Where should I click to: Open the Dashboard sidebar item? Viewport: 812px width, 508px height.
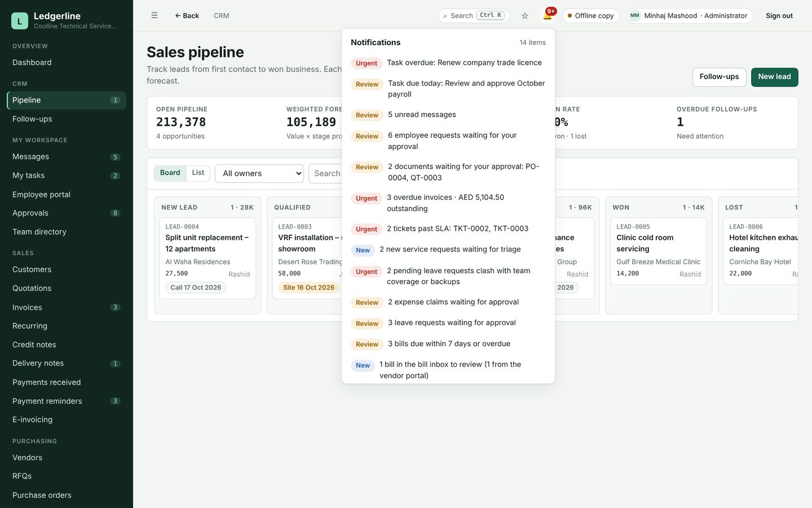pyautogui.click(x=67, y=63)
